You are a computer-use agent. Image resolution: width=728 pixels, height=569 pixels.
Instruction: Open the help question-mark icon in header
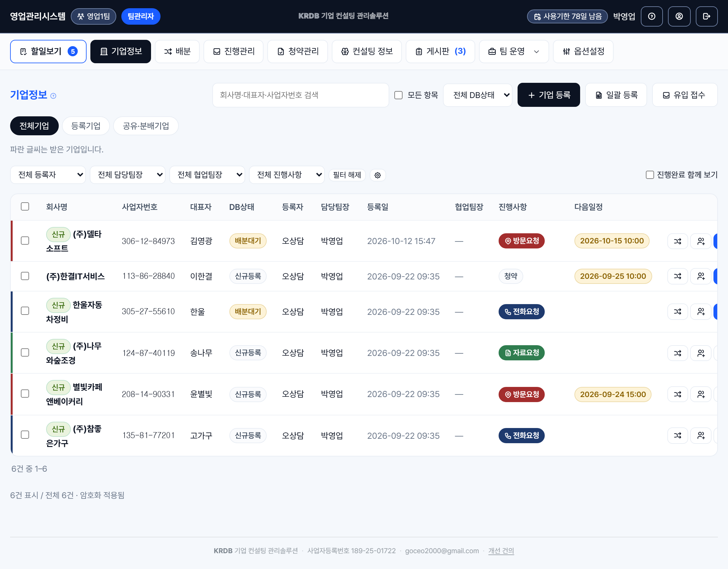point(652,16)
